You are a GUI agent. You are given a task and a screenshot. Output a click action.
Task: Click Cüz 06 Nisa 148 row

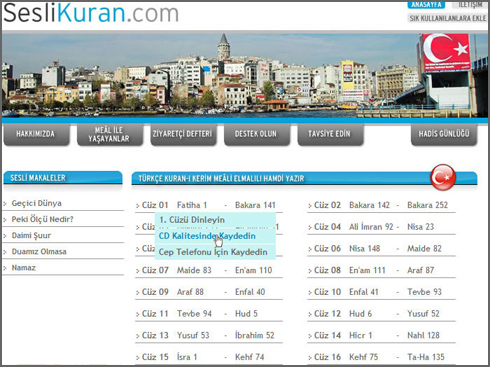click(381, 248)
